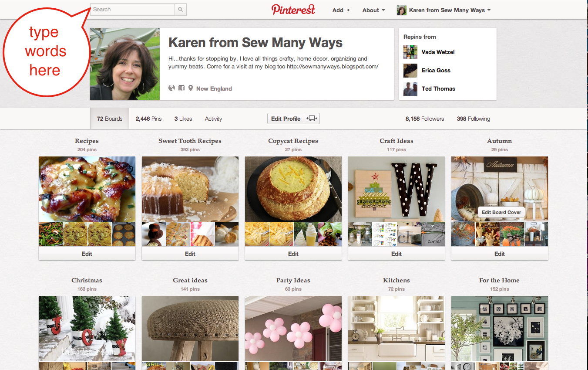Image resolution: width=588 pixels, height=370 pixels.
Task: Switch to the 72 Boards tab
Action: pos(109,118)
